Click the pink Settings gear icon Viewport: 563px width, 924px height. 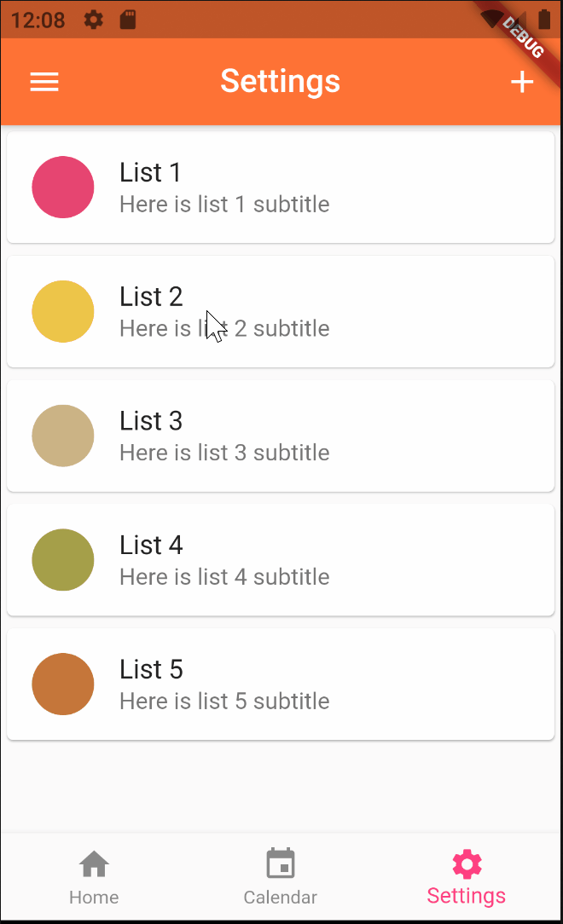coord(467,863)
